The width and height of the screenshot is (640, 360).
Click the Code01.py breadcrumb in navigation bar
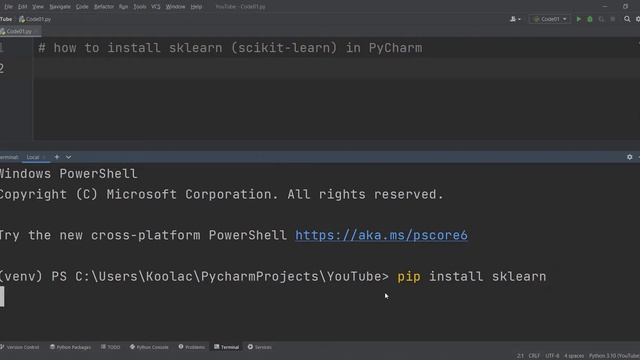point(35,19)
